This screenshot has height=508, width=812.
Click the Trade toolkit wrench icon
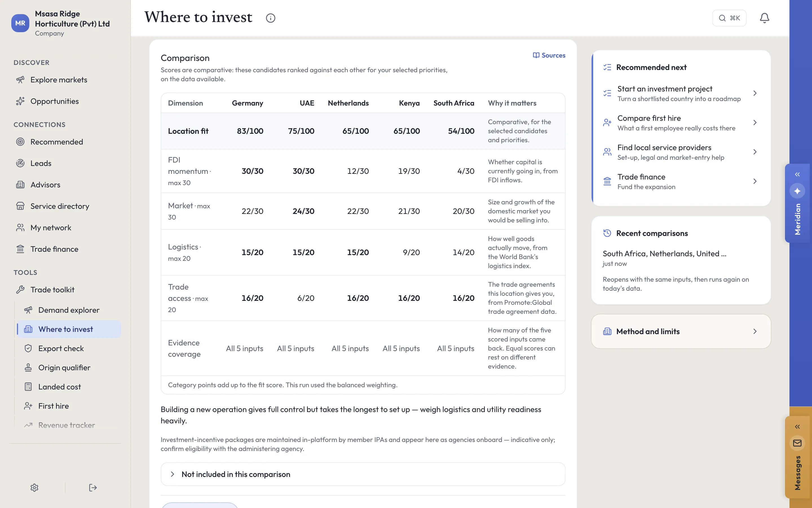pos(21,290)
